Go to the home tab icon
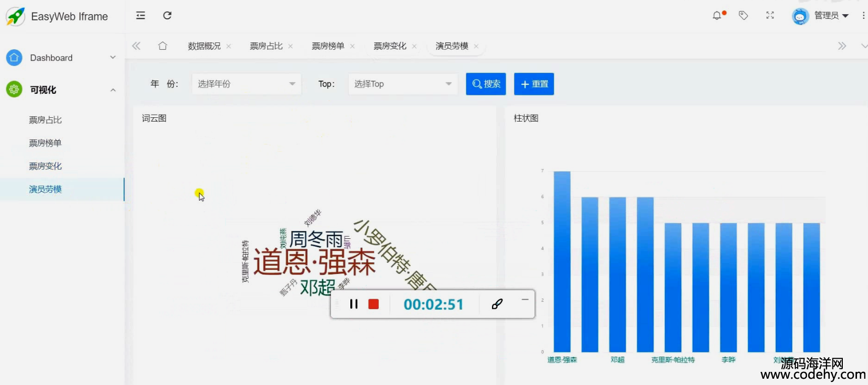 click(x=163, y=46)
